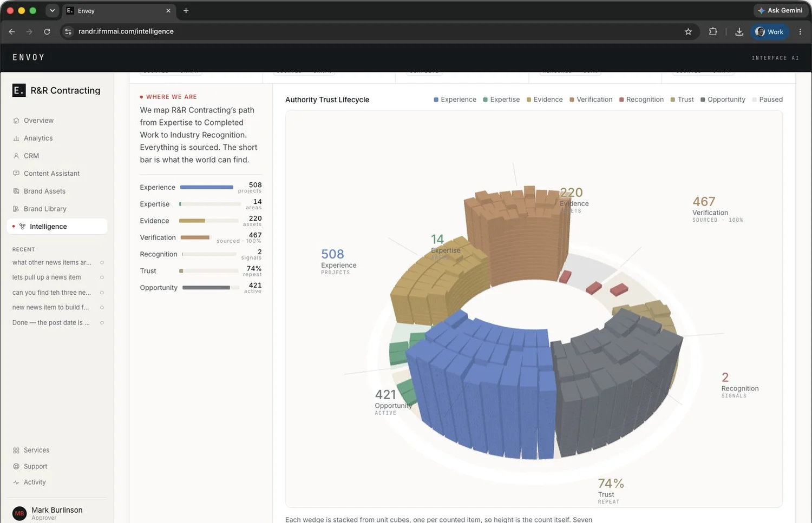
Task: Open Mark Burlinson user profile
Action: click(57, 513)
